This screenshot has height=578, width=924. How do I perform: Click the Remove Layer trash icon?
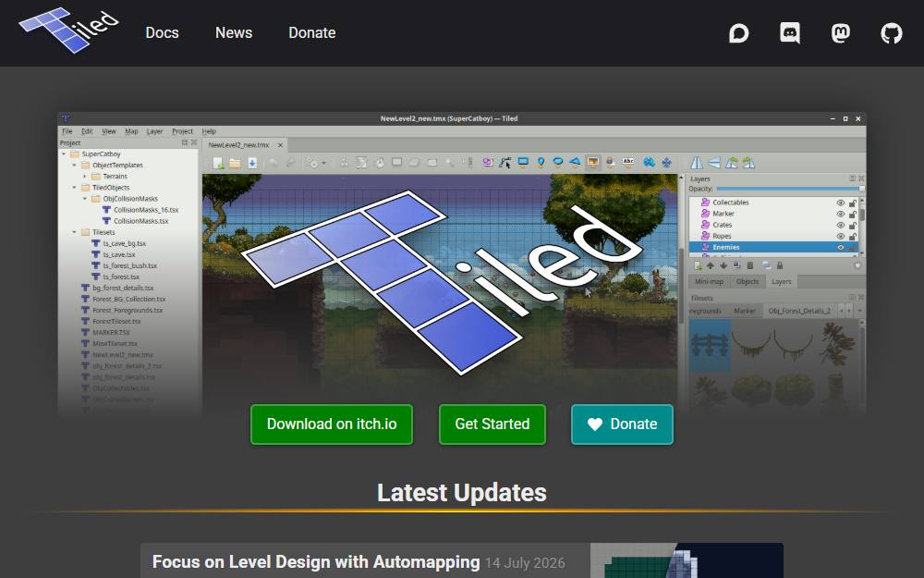point(750,265)
